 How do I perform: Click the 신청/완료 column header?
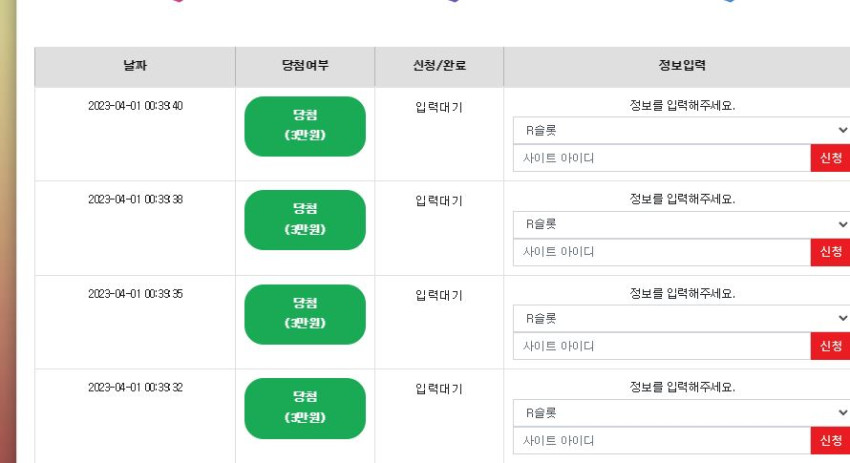pyautogui.click(x=439, y=67)
